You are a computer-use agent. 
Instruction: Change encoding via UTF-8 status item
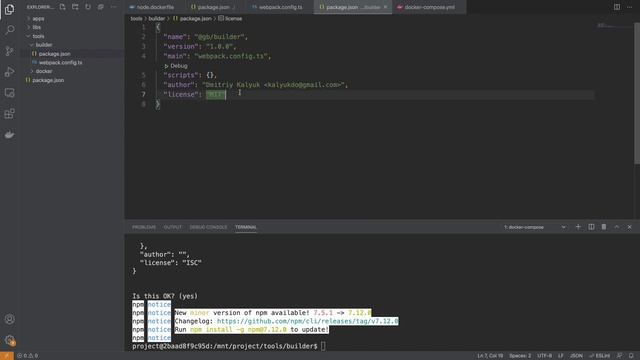(x=544, y=356)
